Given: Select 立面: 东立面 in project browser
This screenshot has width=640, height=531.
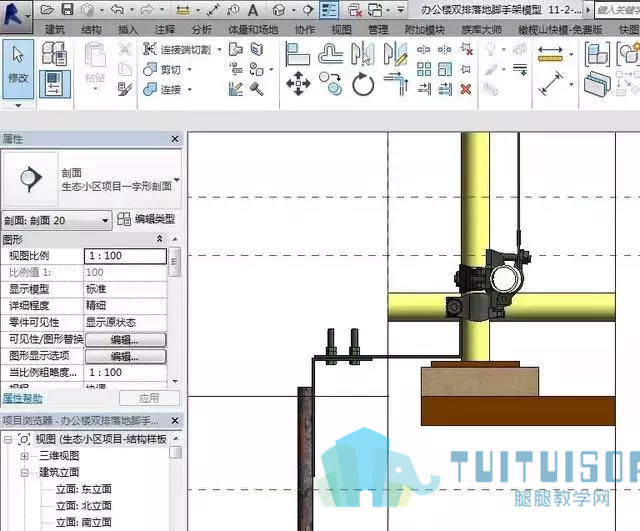Looking at the screenshot, I should 84,489.
